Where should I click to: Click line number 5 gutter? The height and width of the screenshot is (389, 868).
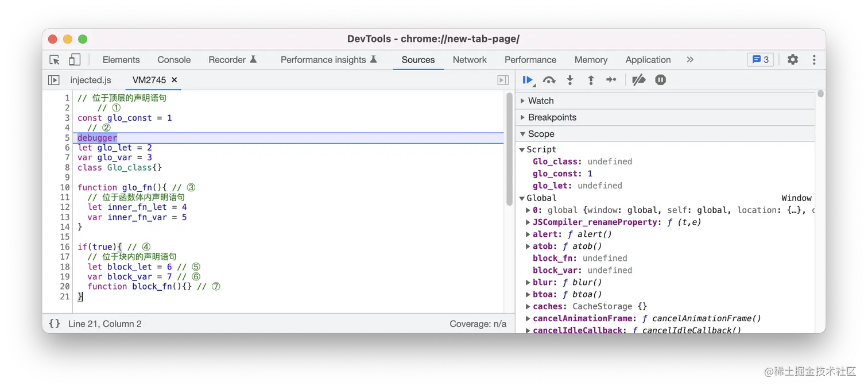pos(67,138)
